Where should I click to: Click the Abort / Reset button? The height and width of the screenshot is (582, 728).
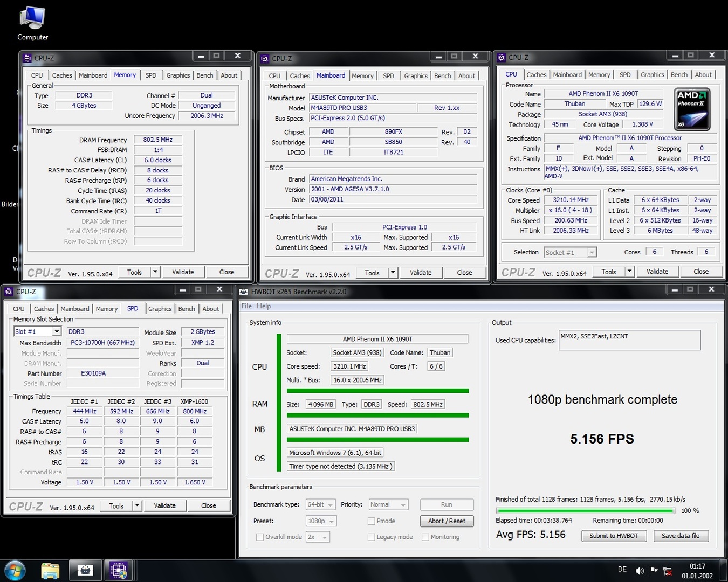click(447, 521)
